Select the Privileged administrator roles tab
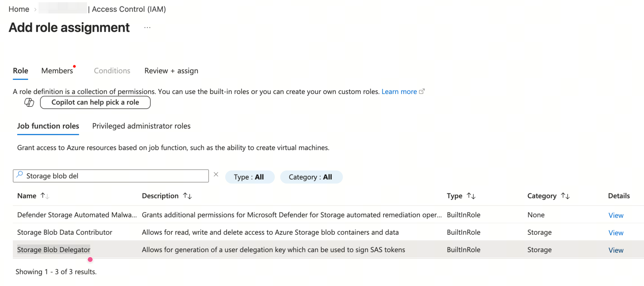 [x=141, y=126]
